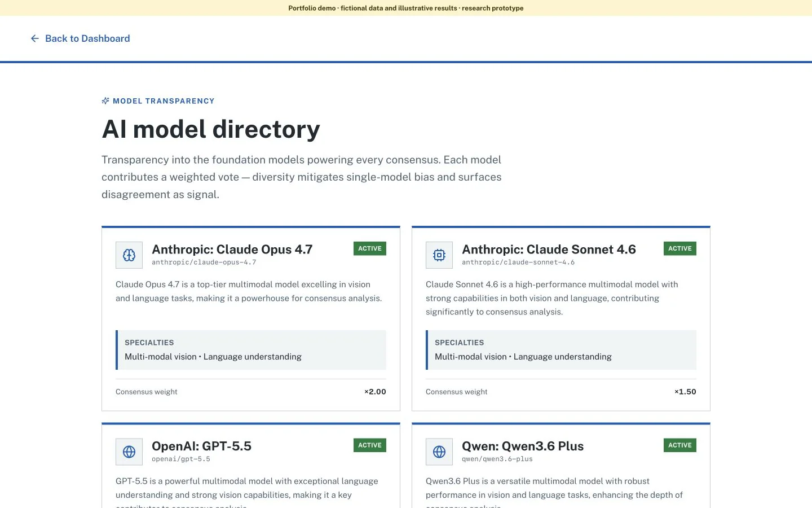Click the back arrow icon
Viewport: 812px width, 508px height.
35,38
